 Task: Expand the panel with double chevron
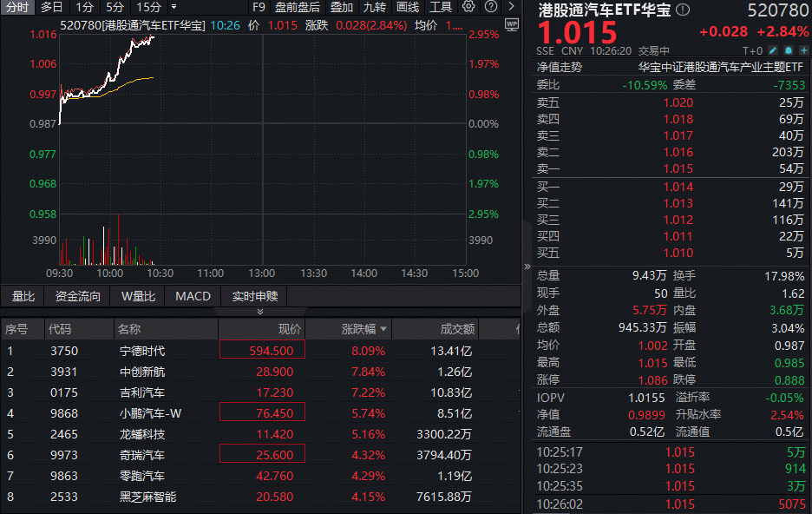(x=259, y=311)
